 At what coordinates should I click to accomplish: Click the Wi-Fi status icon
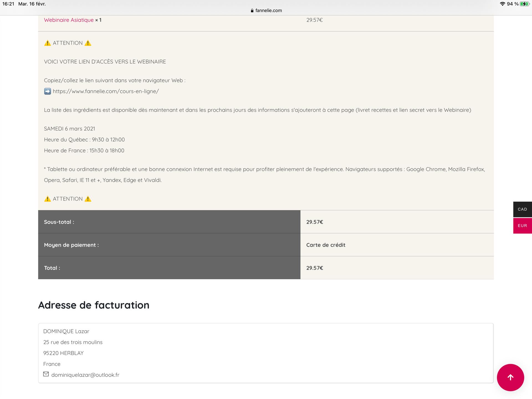click(502, 4)
